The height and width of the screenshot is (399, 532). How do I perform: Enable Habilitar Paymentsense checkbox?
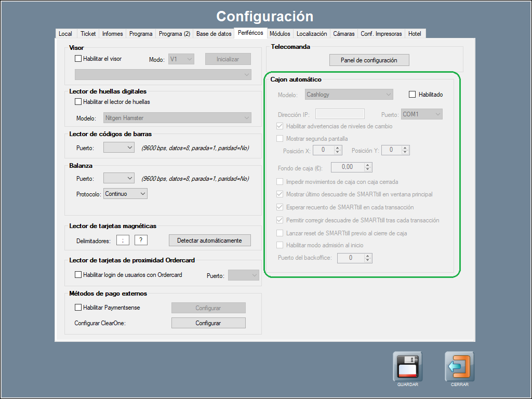[x=79, y=308]
